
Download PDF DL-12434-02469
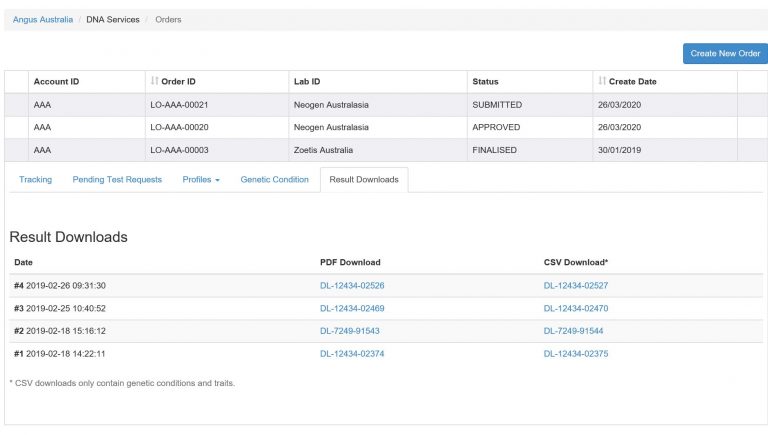click(x=352, y=309)
